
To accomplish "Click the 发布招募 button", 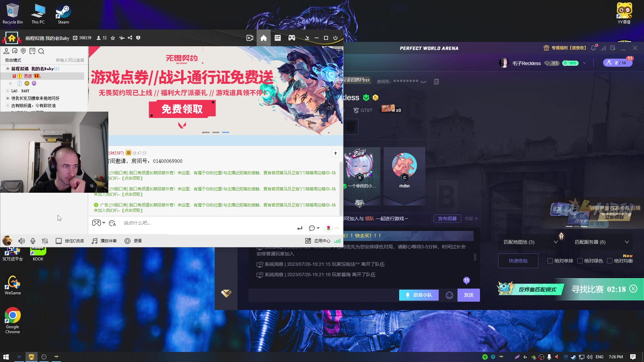I will (x=447, y=219).
